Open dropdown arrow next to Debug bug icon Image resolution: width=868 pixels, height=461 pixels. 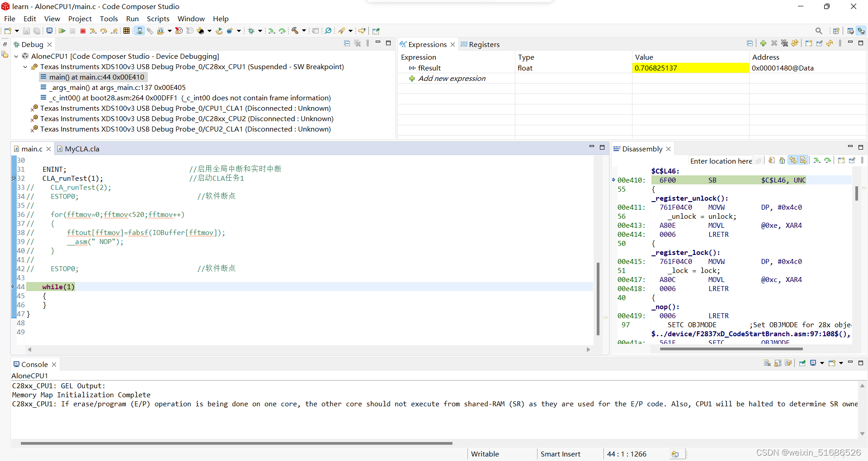click(260, 31)
